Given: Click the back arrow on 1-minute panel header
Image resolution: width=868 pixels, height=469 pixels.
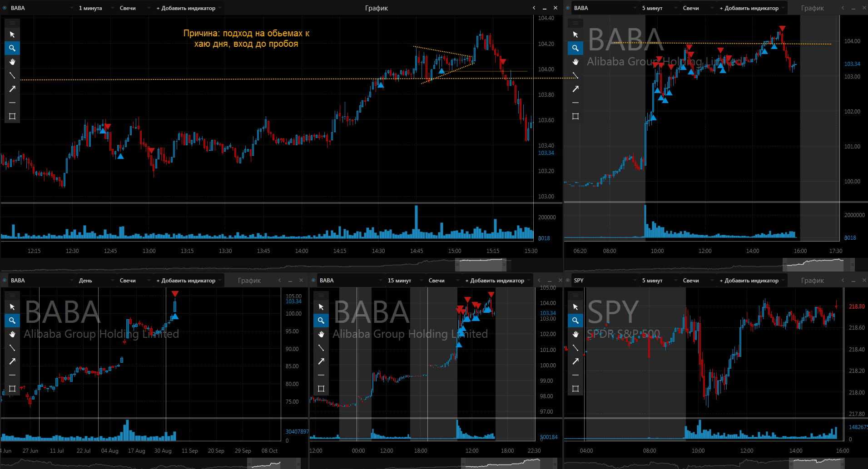Looking at the screenshot, I should tap(534, 8).
